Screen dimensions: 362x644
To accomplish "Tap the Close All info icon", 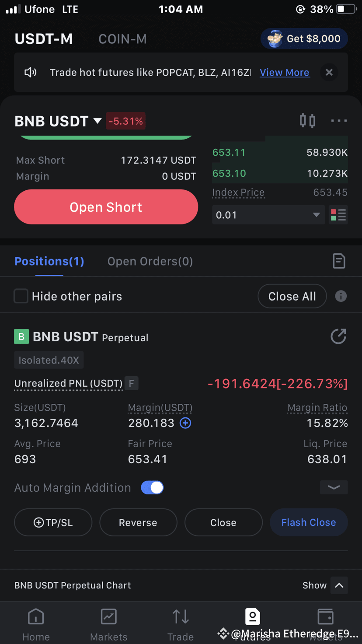I will pyautogui.click(x=341, y=296).
